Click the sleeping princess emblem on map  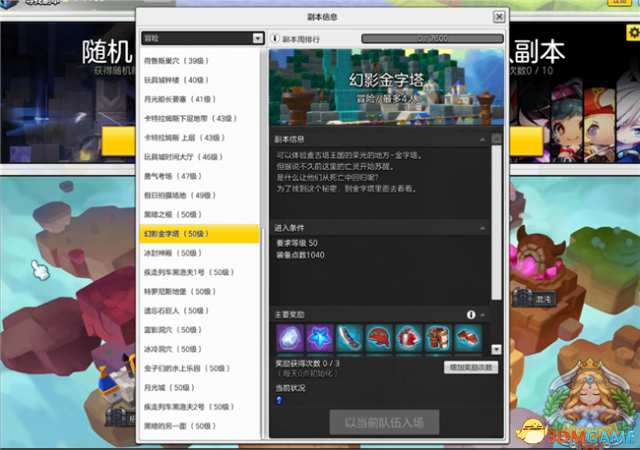(x=589, y=398)
